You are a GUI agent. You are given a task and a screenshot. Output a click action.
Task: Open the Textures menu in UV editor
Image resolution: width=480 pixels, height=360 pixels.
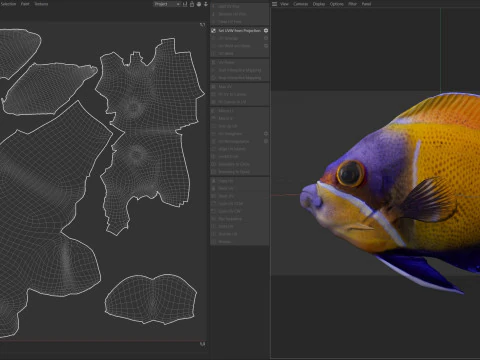41,4
